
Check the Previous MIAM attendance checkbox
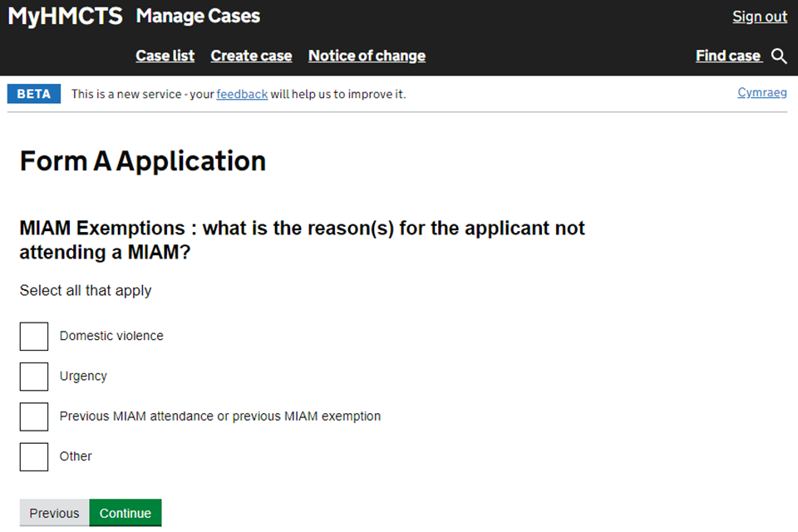coord(34,416)
